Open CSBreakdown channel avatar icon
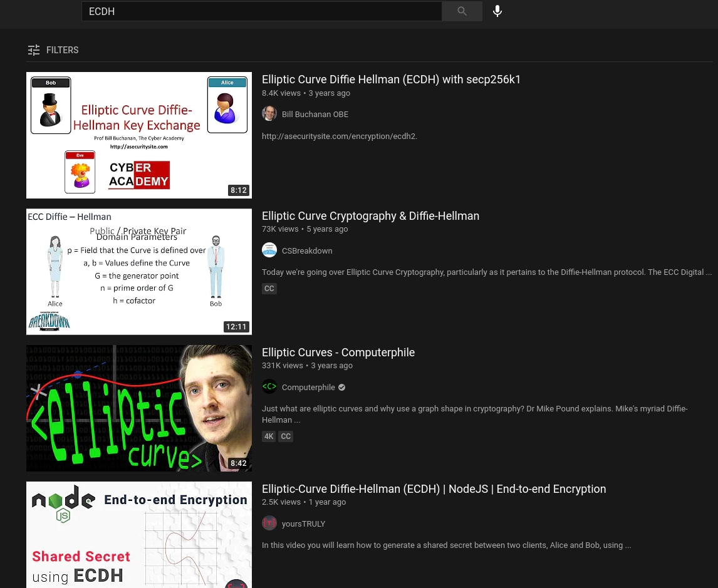The height and width of the screenshot is (588, 718). 269,250
